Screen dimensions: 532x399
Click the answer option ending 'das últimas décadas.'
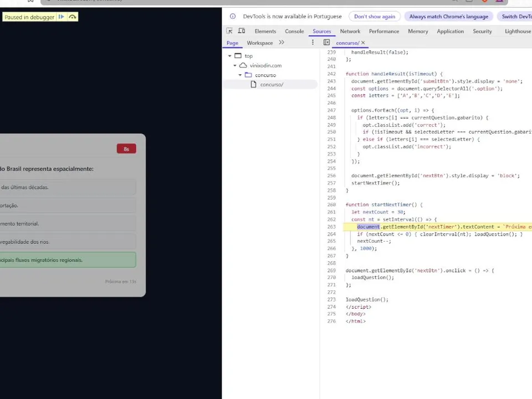click(68, 187)
